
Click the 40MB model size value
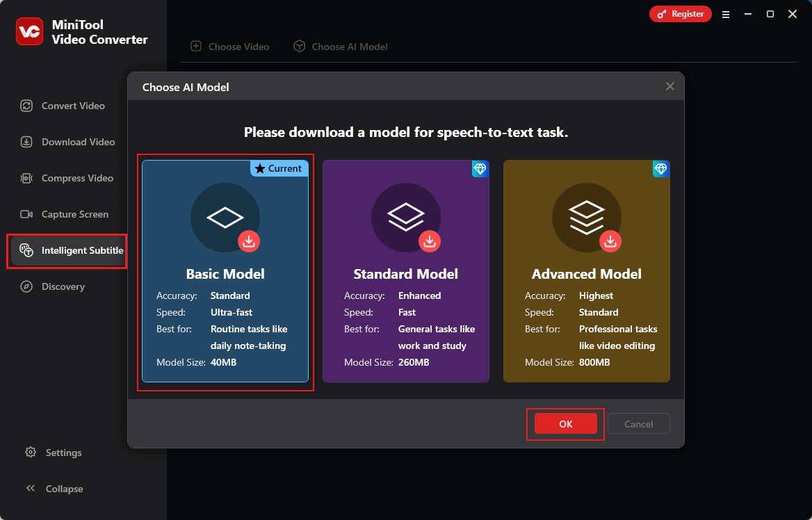tap(223, 363)
